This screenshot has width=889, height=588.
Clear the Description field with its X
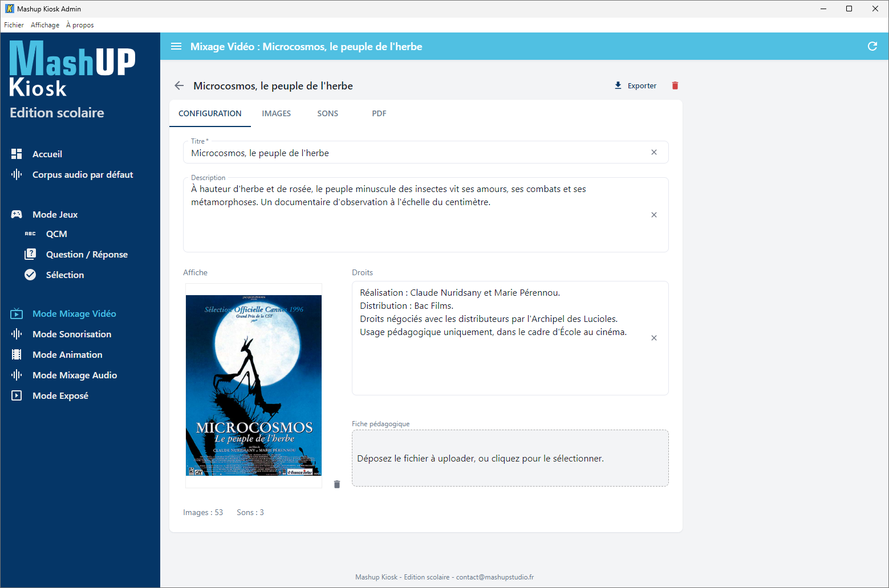click(654, 215)
